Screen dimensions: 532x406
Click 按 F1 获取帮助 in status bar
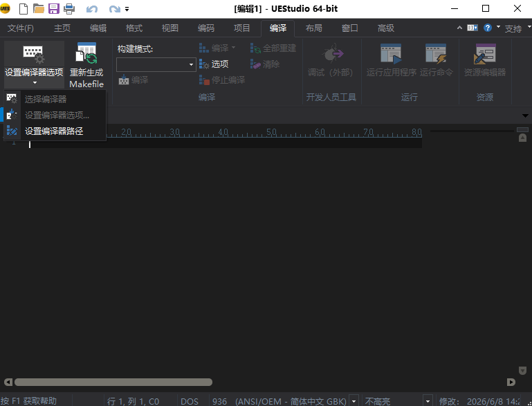click(28, 401)
